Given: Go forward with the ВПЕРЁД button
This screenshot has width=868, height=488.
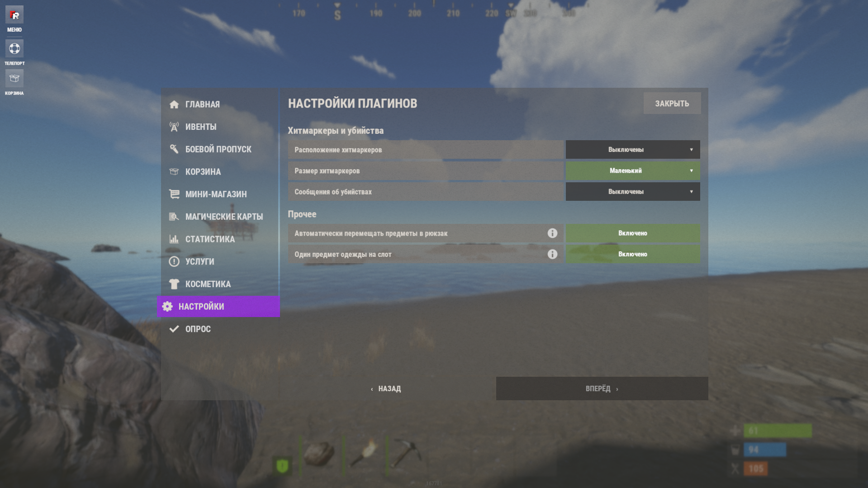Looking at the screenshot, I should 602,389.
